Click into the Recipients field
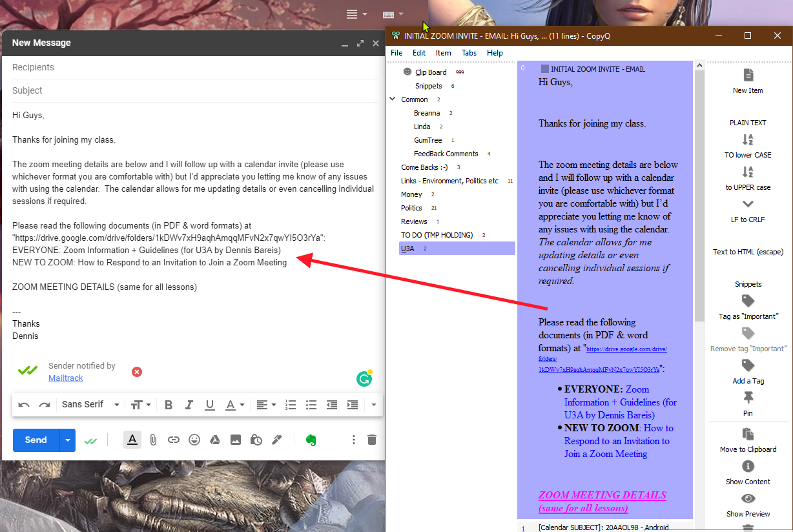 click(195, 67)
